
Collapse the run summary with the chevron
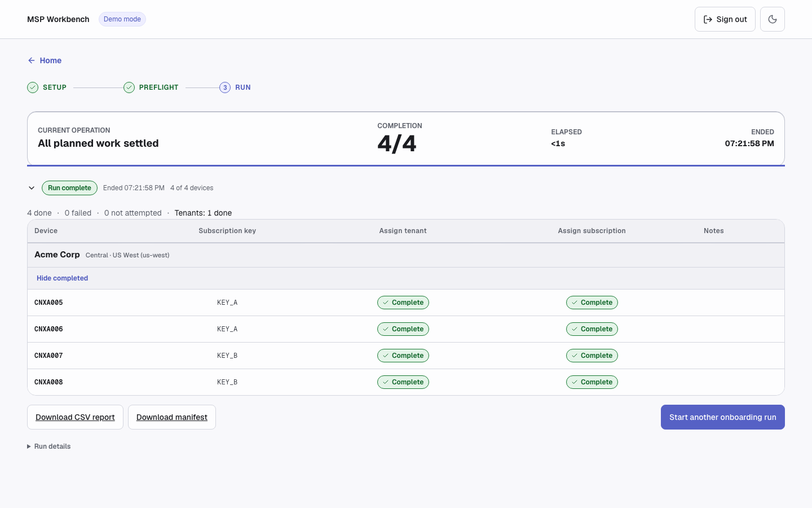pos(32,188)
